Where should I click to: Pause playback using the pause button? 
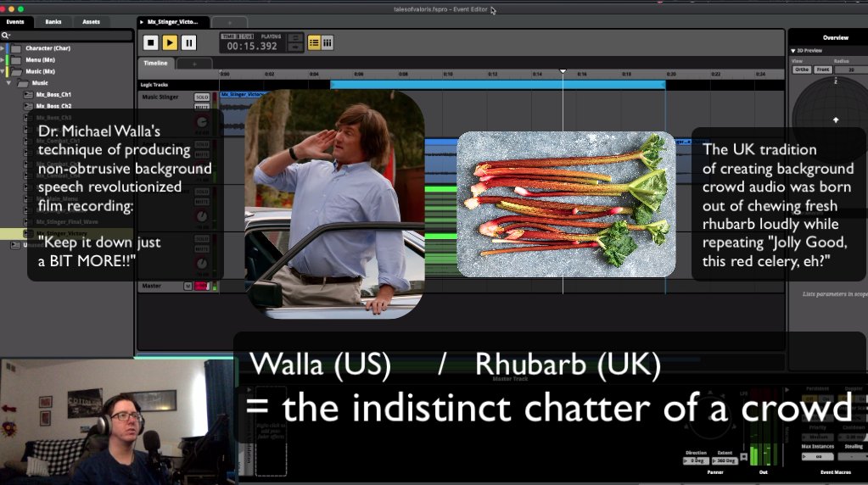(x=188, y=42)
